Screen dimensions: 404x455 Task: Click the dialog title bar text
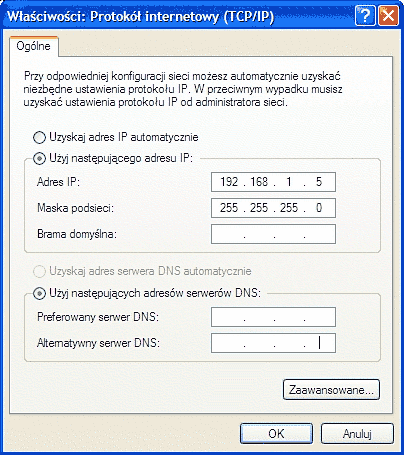point(140,16)
